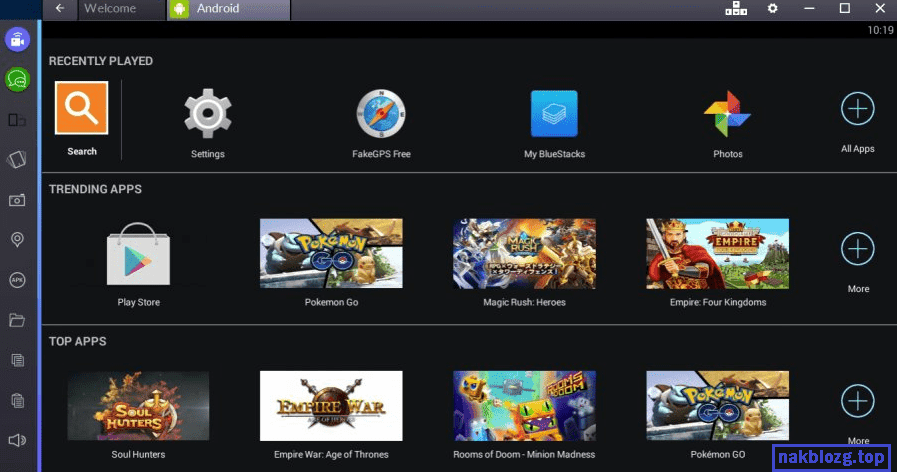This screenshot has height=472, width=897.
Task: Open the Play Store icon
Action: pos(138,253)
